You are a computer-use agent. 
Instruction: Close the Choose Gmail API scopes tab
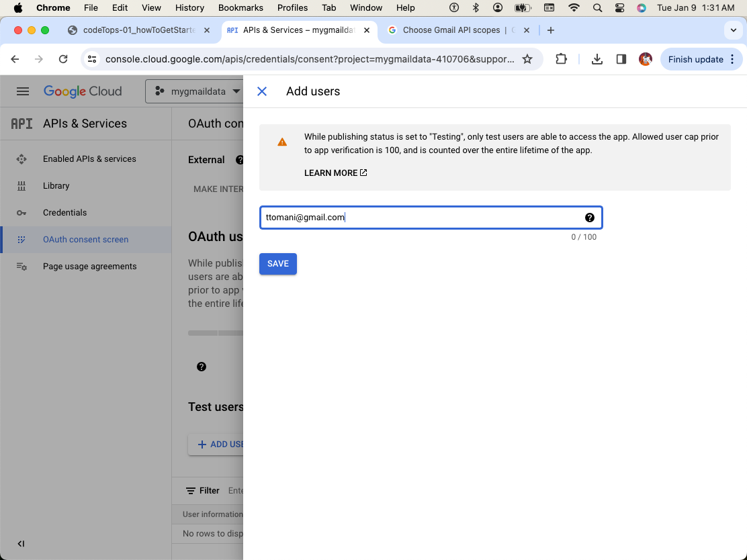coord(527,30)
